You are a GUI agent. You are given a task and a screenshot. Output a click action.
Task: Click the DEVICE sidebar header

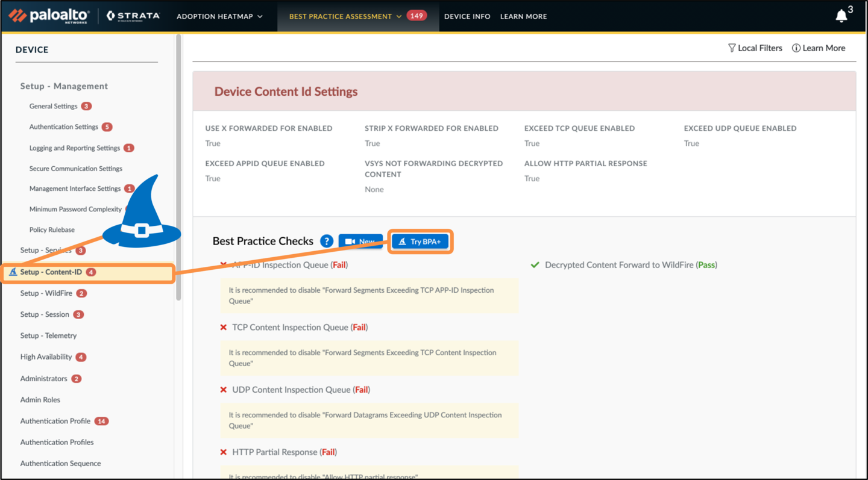pos(32,49)
